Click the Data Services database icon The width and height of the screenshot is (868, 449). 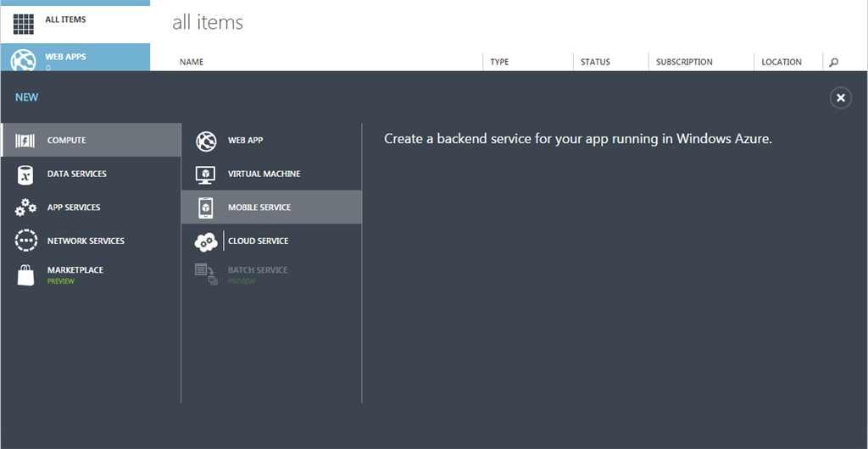pos(25,175)
